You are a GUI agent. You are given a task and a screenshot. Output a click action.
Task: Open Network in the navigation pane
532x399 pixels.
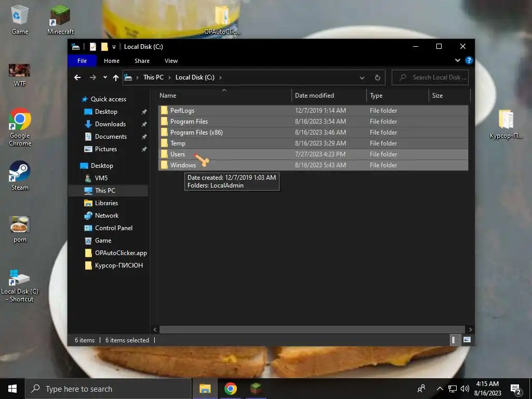tap(101, 216)
